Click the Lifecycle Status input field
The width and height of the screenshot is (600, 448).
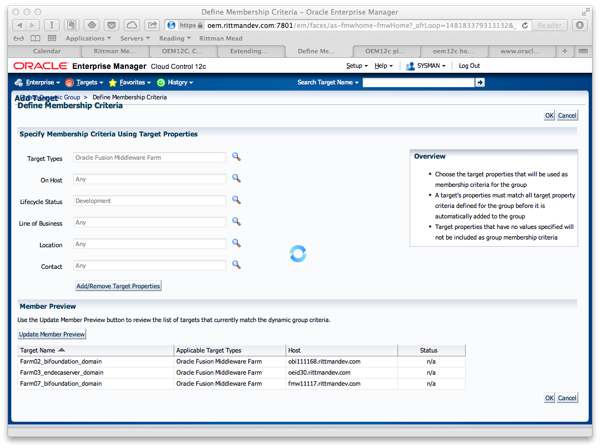click(x=150, y=201)
